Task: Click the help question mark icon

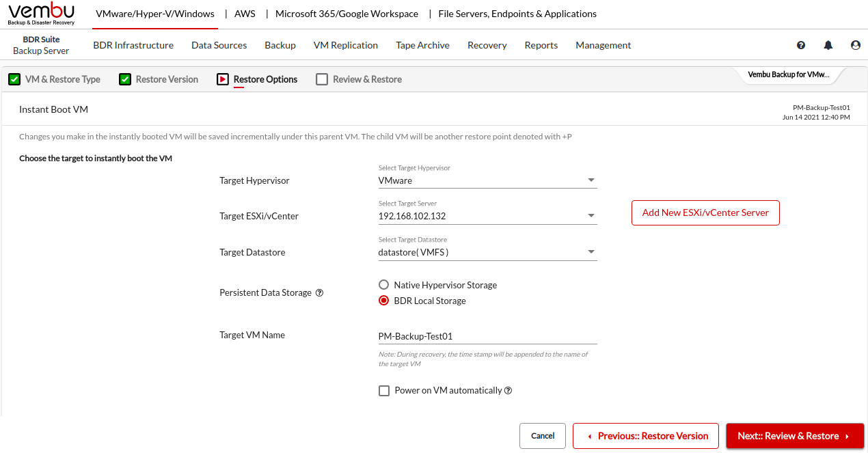Action: point(801,45)
